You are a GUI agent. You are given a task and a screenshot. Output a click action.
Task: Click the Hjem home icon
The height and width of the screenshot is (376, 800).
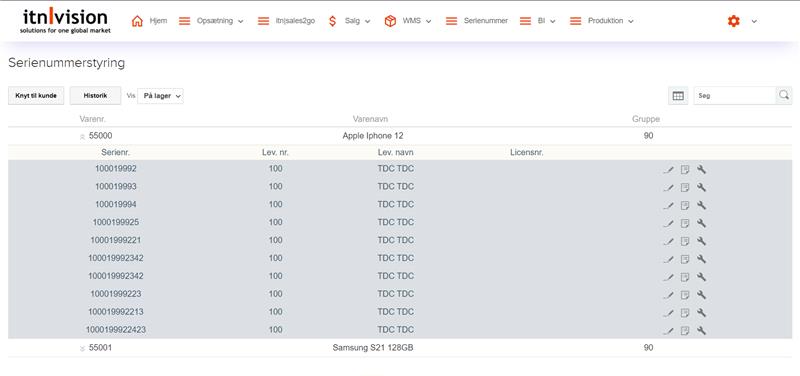pos(137,21)
